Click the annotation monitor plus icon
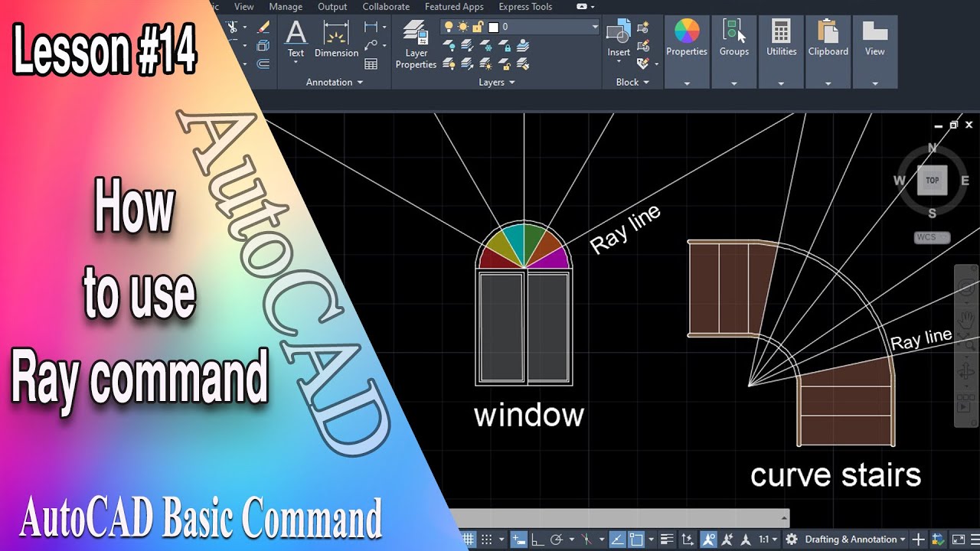Viewport: 980px width, 551px height. tap(918, 540)
